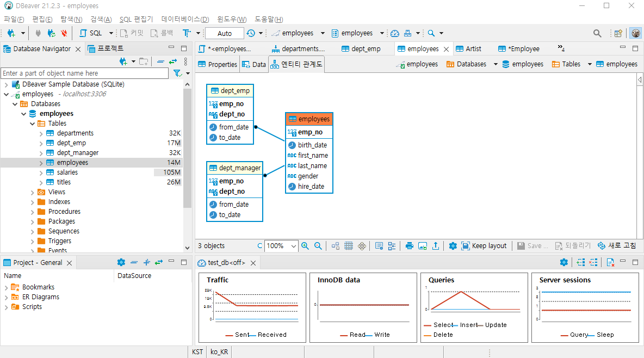Open the dashboard settings gear icon
Viewport: 644px width, 358px height.
click(564, 262)
